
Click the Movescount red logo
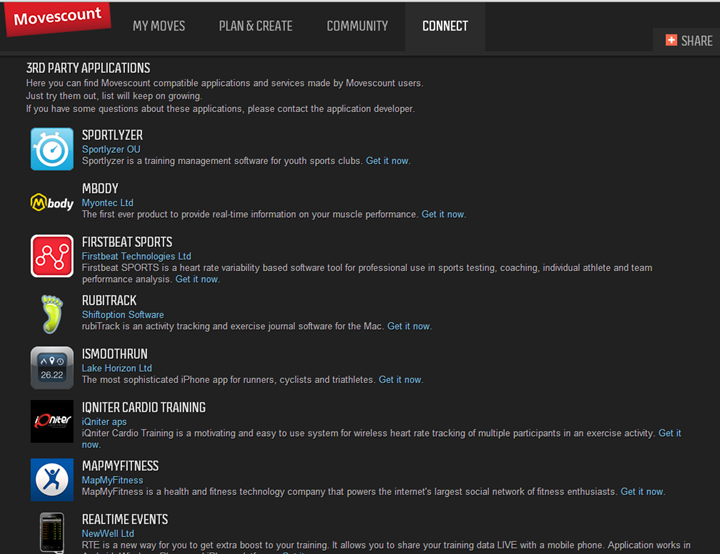58,18
